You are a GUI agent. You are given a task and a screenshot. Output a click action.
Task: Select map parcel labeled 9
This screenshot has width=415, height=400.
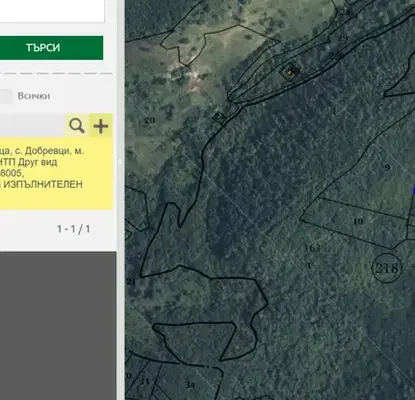pyautogui.click(x=387, y=167)
